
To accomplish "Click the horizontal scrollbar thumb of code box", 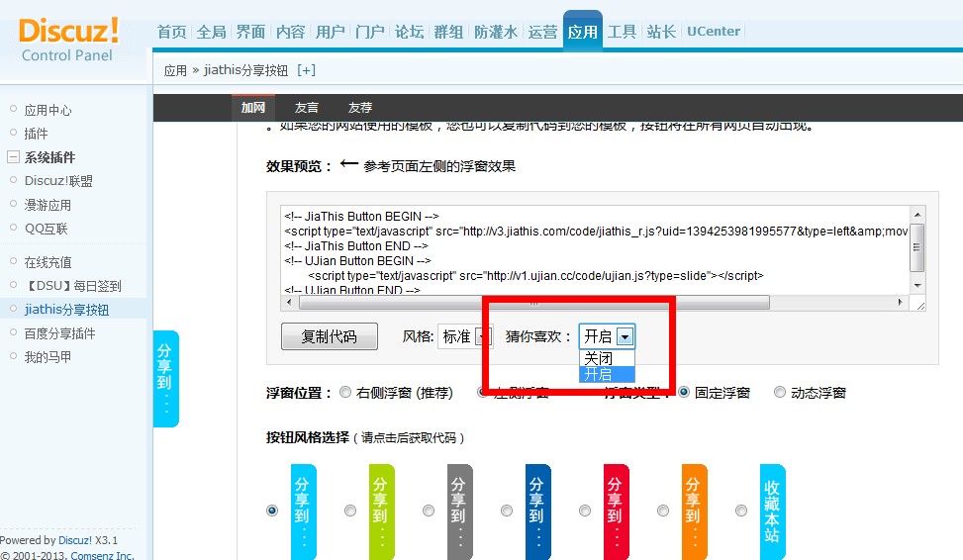I will (534, 302).
